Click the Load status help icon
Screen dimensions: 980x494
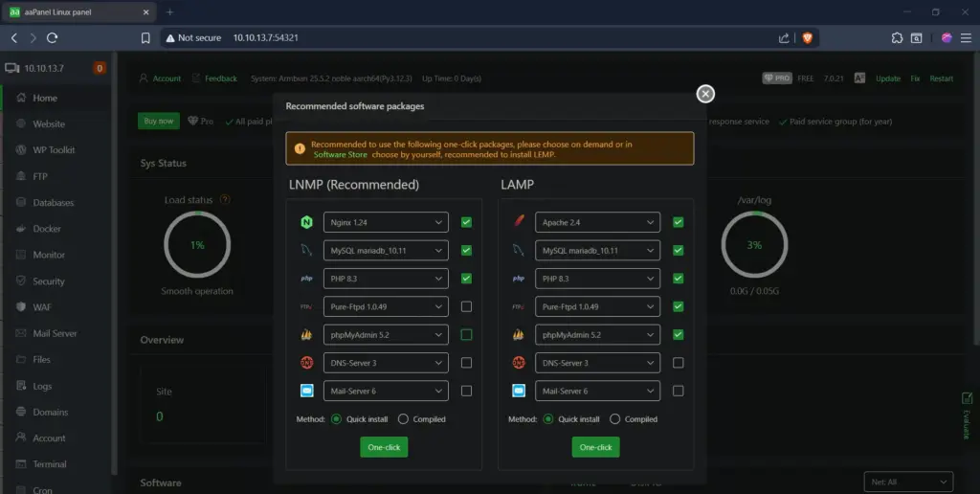[x=225, y=200]
